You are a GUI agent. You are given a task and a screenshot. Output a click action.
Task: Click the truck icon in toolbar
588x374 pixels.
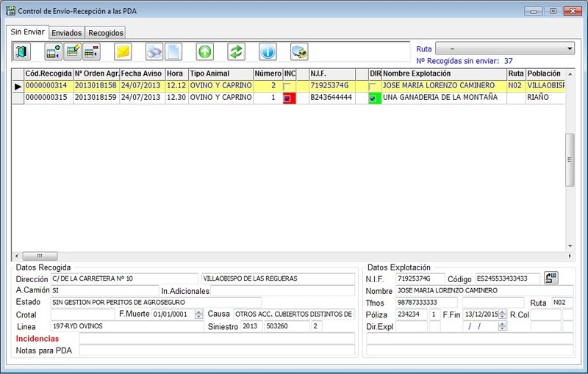coord(299,52)
